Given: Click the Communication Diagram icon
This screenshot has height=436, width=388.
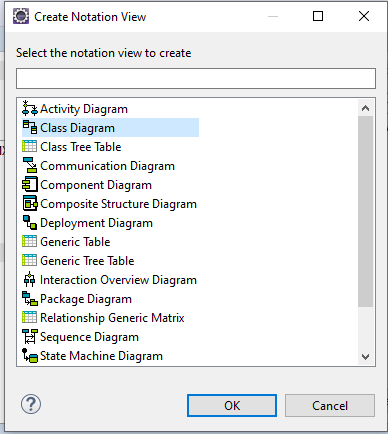Looking at the screenshot, I should point(30,165).
